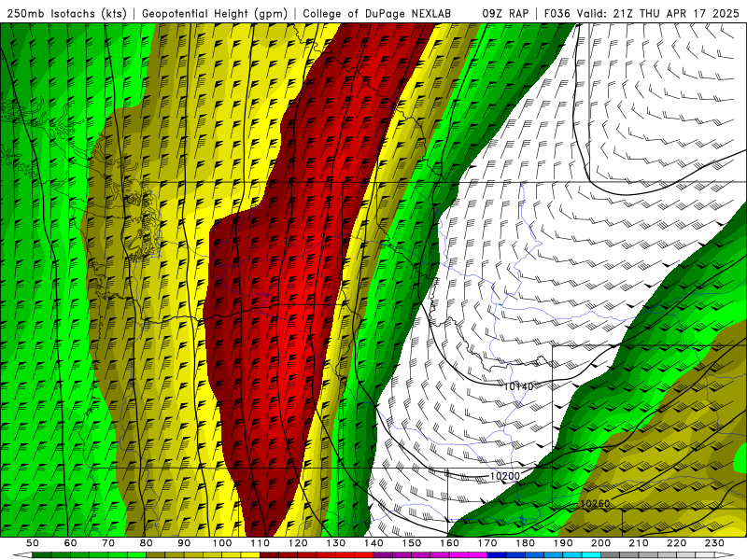
Task: Select the magenta swatch ending at 170
Action: click(x=478, y=555)
